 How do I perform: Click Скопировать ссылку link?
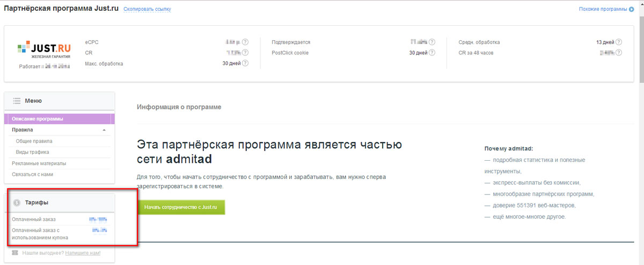point(146,10)
